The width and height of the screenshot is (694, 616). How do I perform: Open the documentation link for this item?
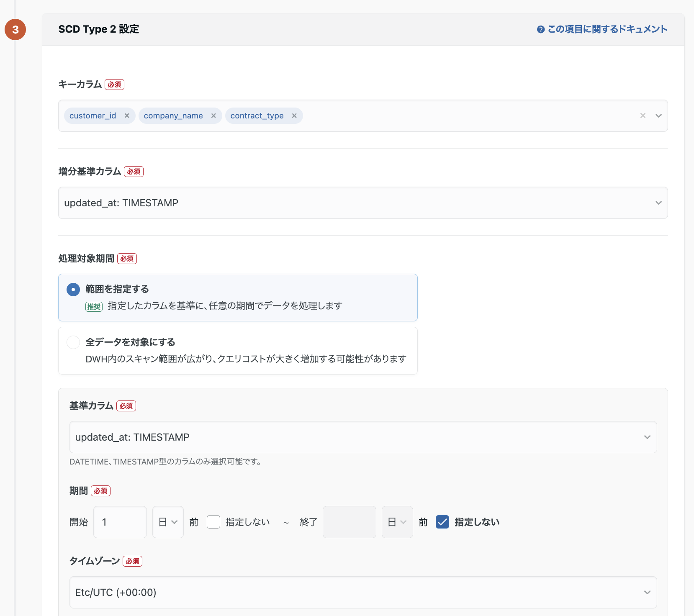[607, 29]
